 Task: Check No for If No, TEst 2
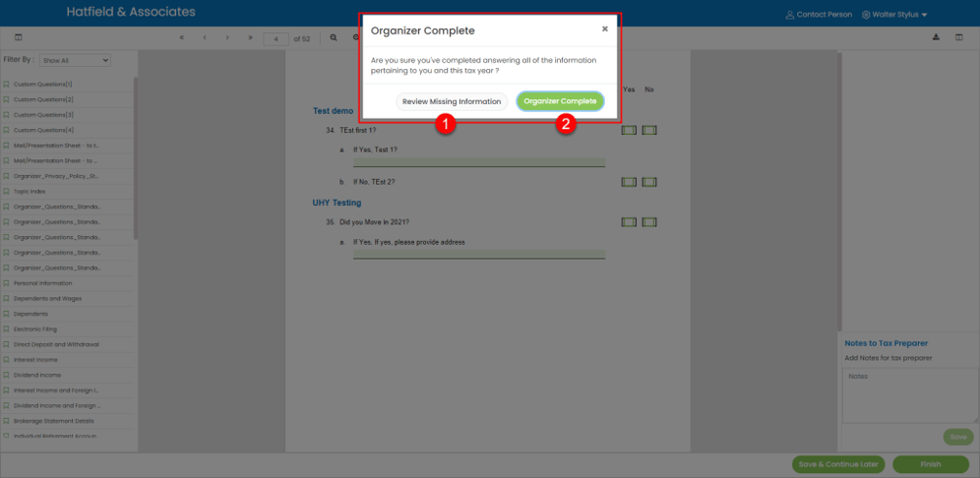coord(649,182)
